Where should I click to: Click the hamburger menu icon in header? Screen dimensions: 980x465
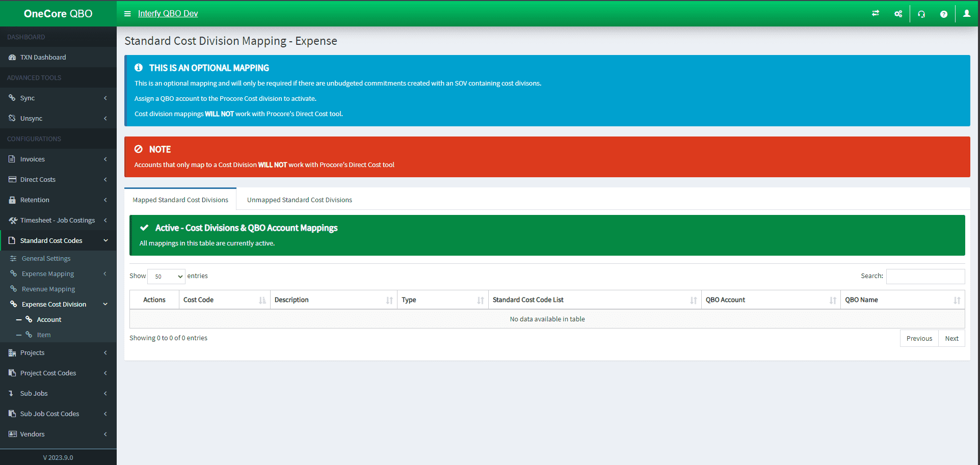(x=127, y=14)
